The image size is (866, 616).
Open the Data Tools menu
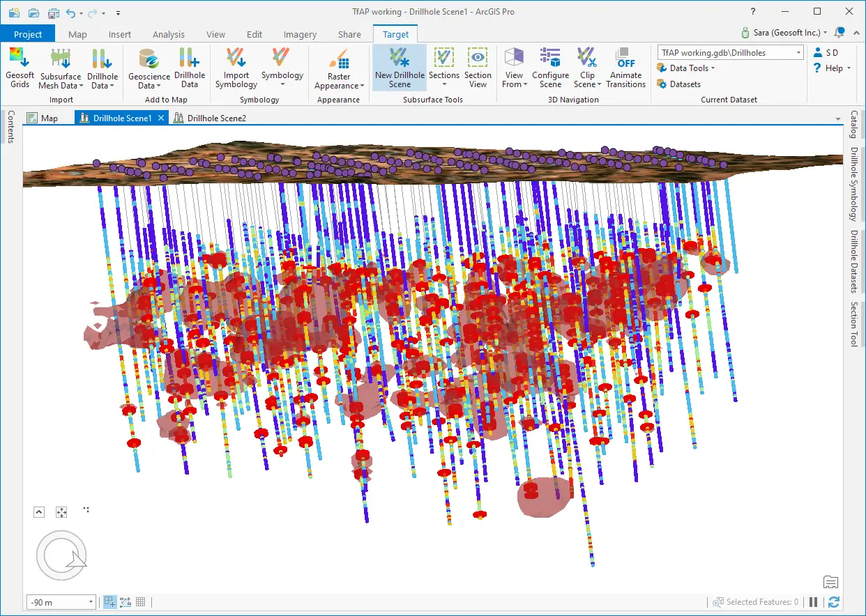[x=686, y=68]
